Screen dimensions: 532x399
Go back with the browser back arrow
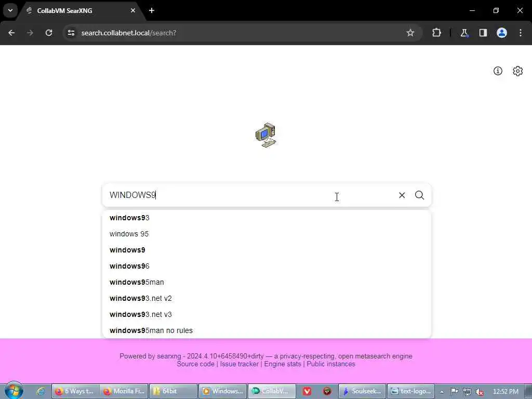(x=11, y=33)
